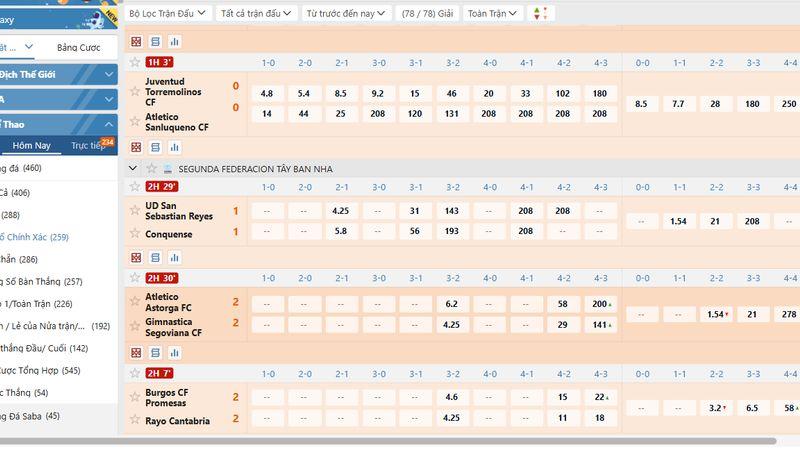Image resolution: width=800 pixels, height=450 pixels.
Task: Click pitch icon below Atletico Sanluqueno CF
Action: coord(136,147)
